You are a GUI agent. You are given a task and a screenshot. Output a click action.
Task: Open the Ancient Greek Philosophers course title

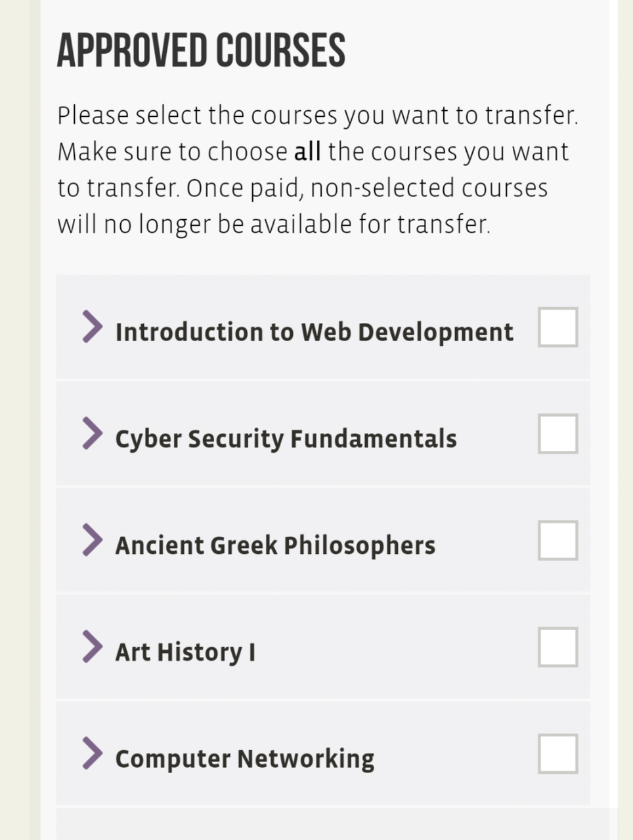pos(276,545)
